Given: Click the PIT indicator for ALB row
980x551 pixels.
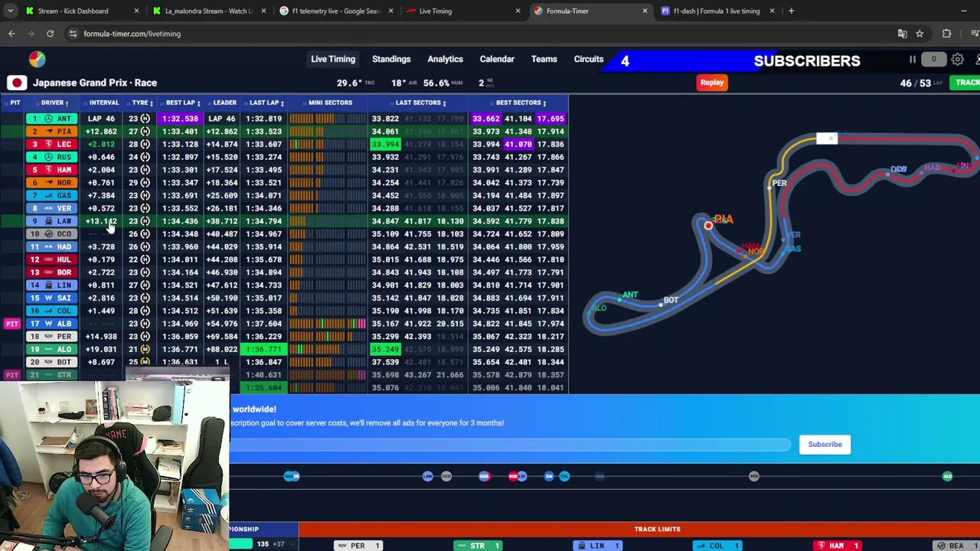Looking at the screenshot, I should (11, 324).
